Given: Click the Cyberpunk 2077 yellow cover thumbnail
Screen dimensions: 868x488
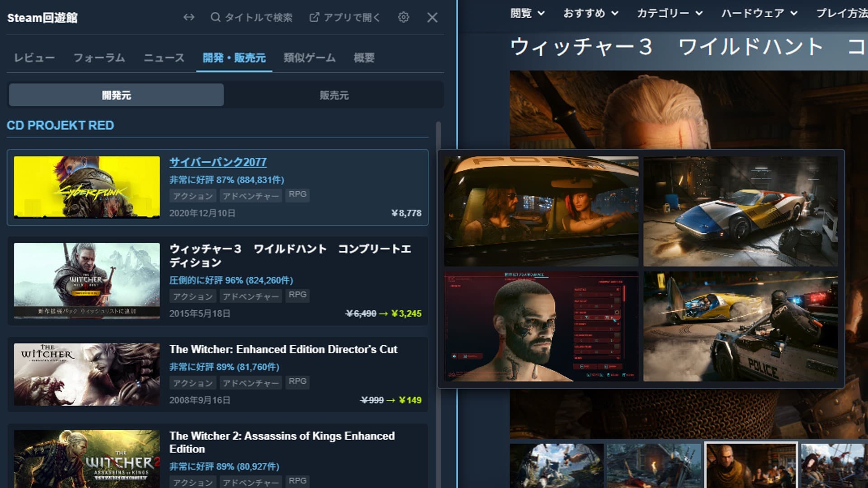Looking at the screenshot, I should tap(87, 187).
